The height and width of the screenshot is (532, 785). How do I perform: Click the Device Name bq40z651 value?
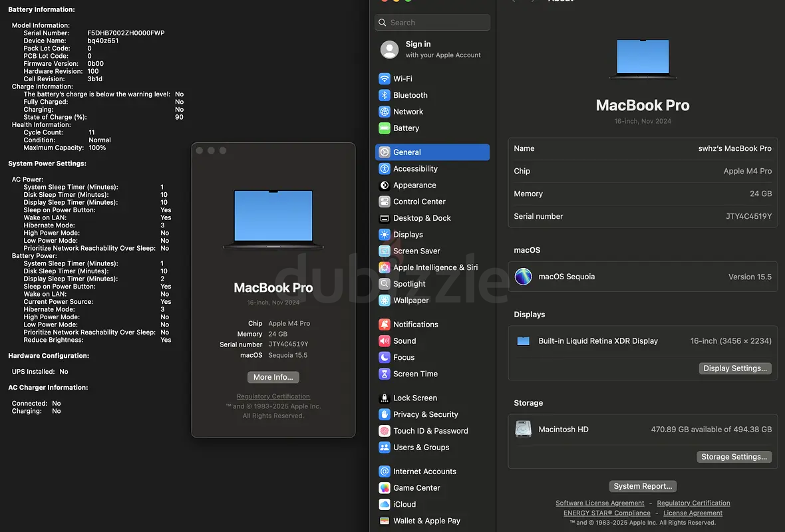click(102, 41)
